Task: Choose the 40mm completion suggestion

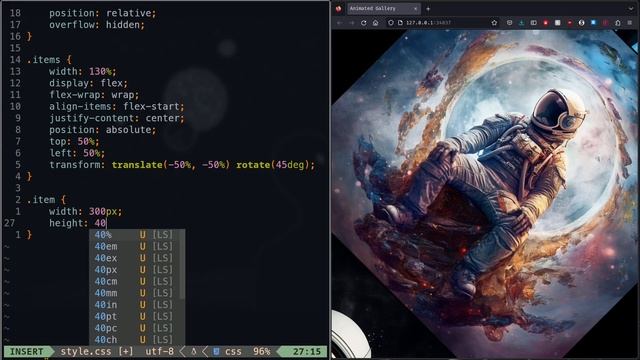Action: (x=137, y=293)
